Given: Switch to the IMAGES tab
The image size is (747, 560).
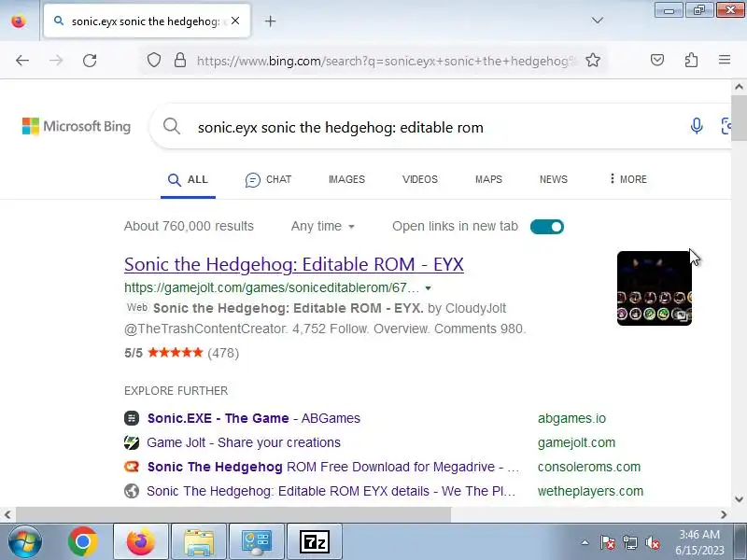Looking at the screenshot, I should pos(346,179).
